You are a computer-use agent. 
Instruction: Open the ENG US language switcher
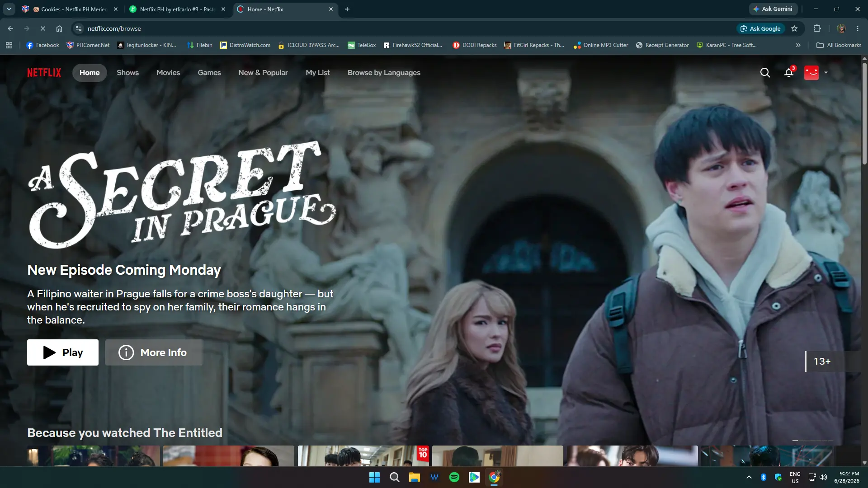click(795, 477)
